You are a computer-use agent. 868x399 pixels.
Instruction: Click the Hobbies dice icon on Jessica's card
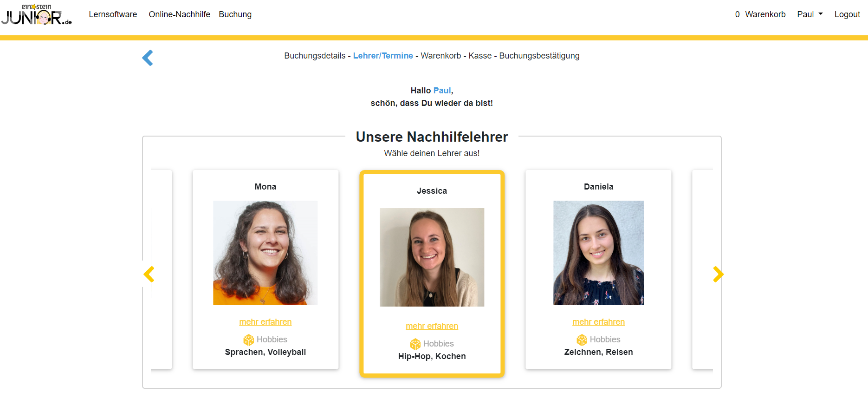[x=415, y=344]
